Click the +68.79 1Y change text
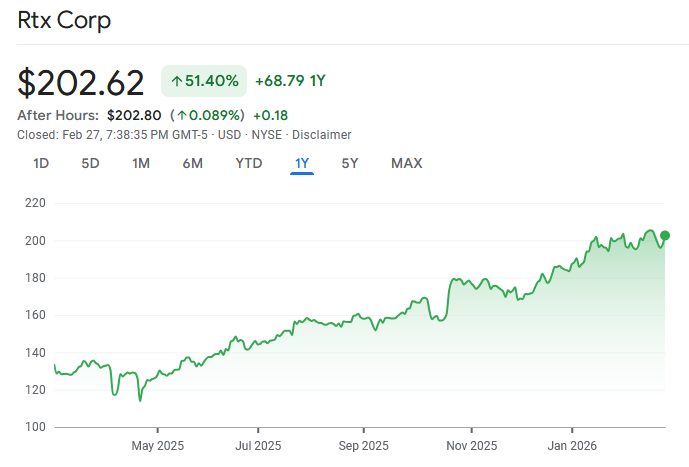Viewport: 689px width, 467px height. tap(290, 81)
